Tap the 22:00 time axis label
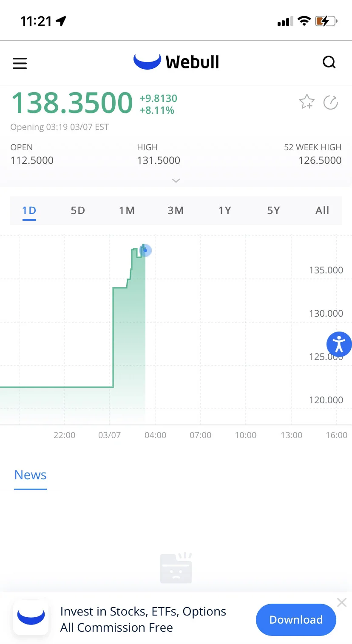The width and height of the screenshot is (352, 644). pos(64,435)
